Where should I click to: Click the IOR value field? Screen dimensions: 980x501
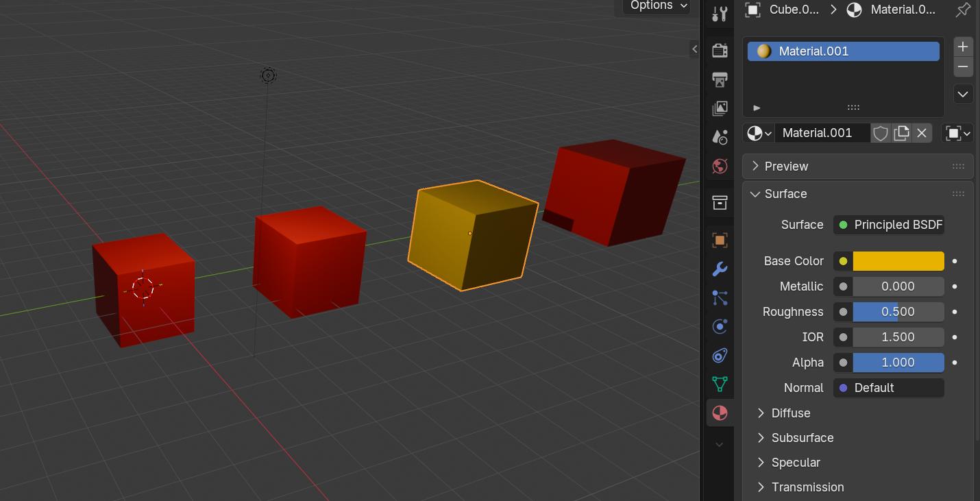(898, 337)
